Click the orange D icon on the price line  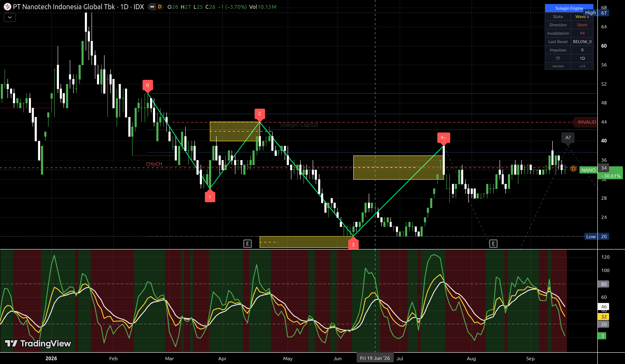point(573,169)
